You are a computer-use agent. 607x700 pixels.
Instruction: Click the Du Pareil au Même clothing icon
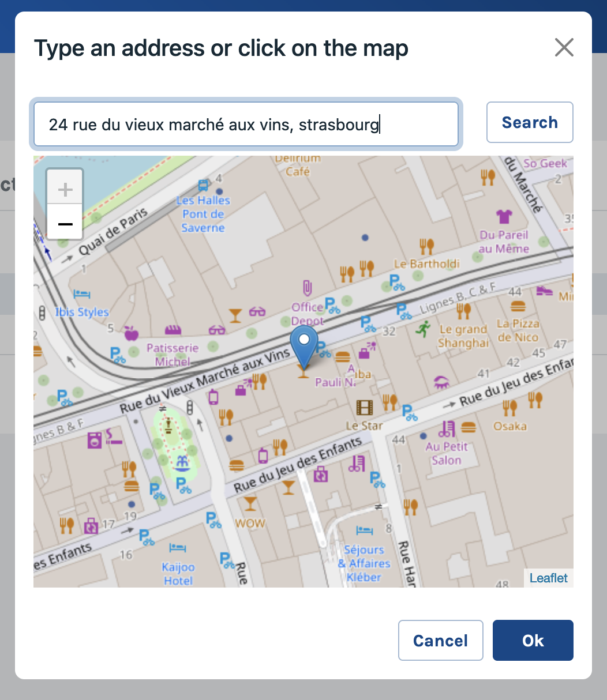pyautogui.click(x=504, y=217)
